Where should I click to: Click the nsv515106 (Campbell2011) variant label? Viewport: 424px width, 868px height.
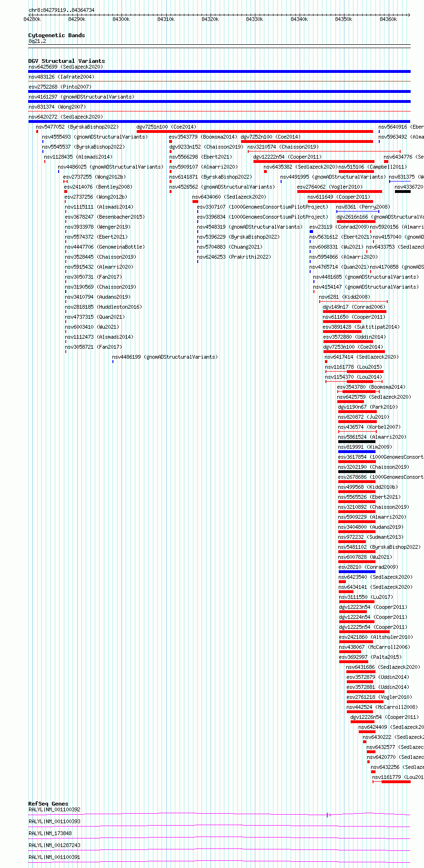373,167
